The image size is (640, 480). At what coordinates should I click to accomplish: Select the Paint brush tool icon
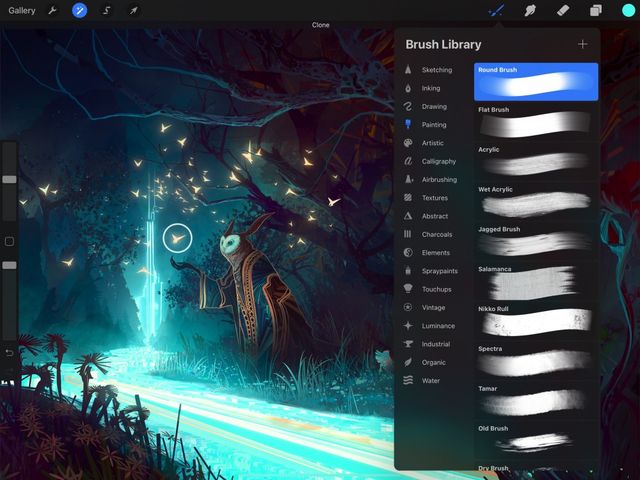[x=496, y=10]
